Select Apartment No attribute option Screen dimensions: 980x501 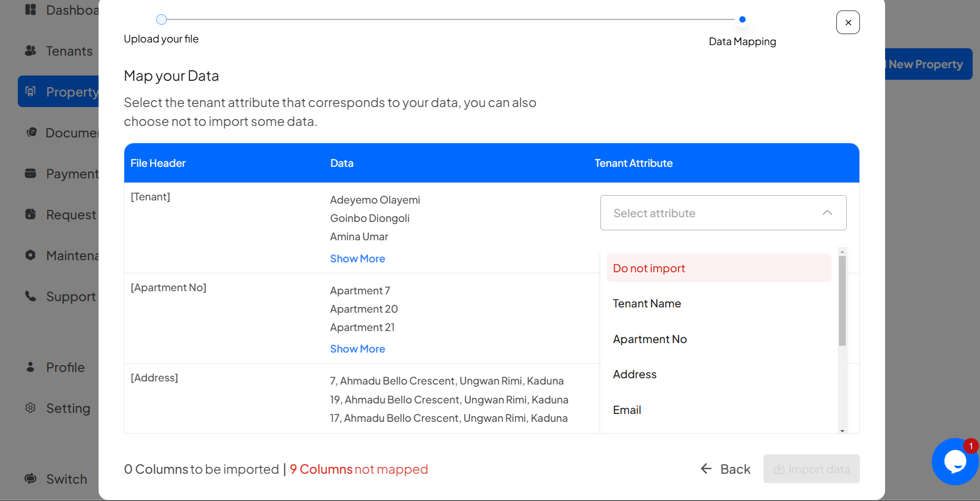(650, 339)
